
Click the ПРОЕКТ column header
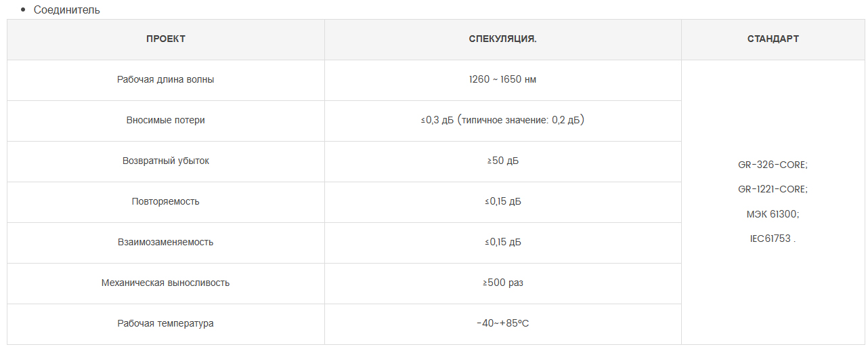(166, 39)
